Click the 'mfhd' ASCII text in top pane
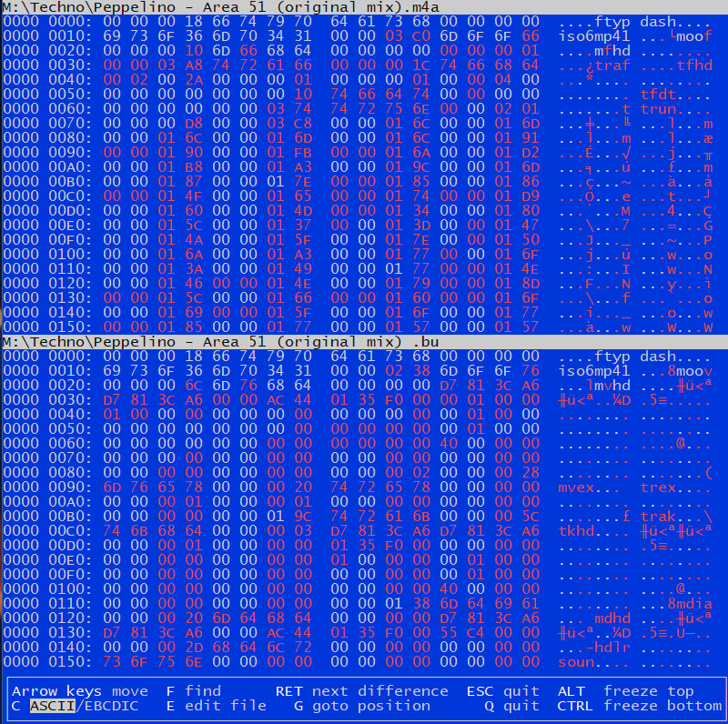Viewport: 728px width, 724px height. click(x=612, y=50)
